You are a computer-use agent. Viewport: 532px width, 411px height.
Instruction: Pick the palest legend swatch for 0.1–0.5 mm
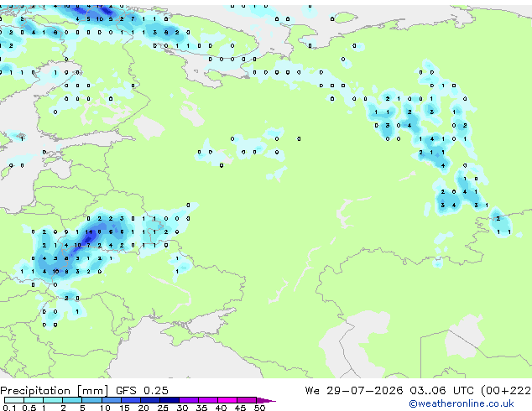[x=14, y=400]
